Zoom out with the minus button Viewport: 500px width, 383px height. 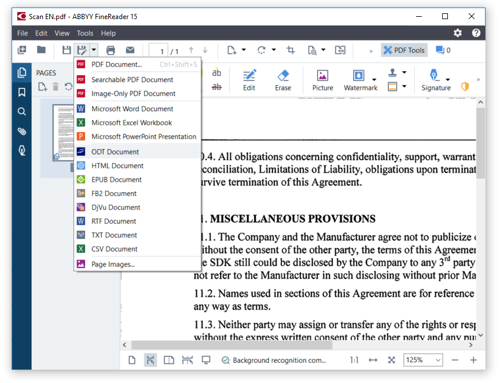pyautogui.click(x=455, y=360)
